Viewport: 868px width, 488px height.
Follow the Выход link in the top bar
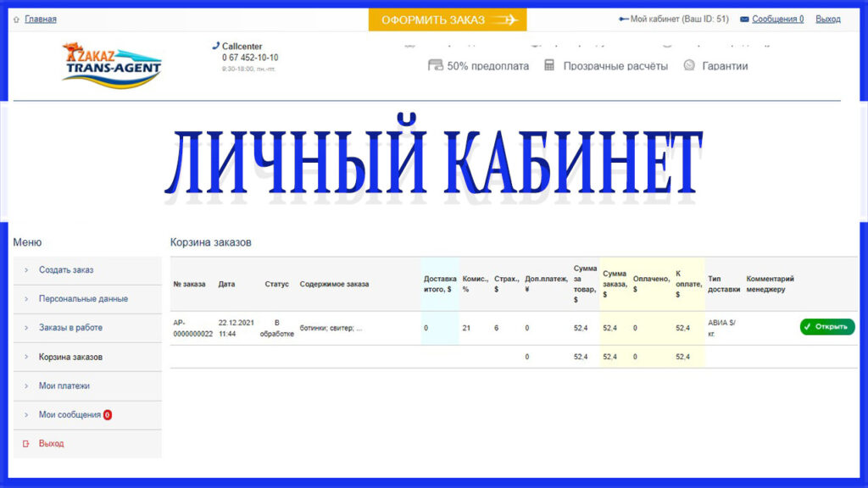pos(827,19)
